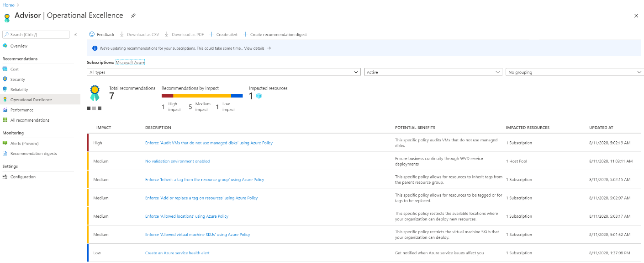644x263 pixels.
Task: Click the Reliability globe icon
Action: click(x=5, y=89)
